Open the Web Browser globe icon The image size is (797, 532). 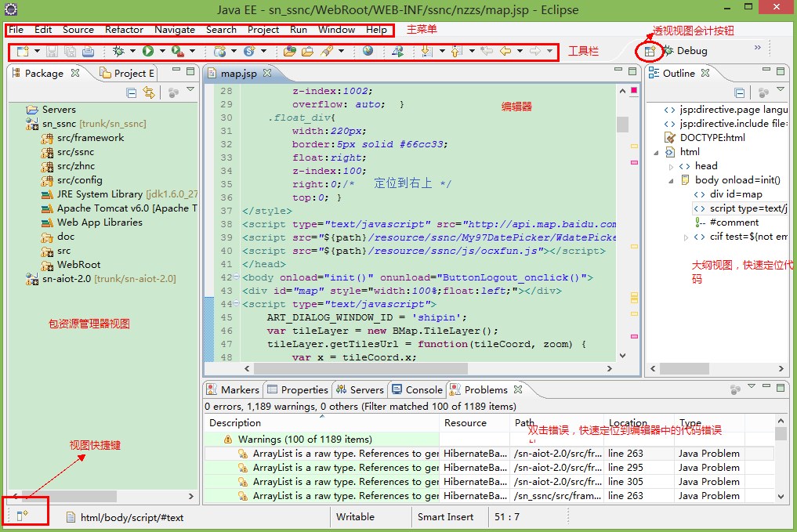(x=368, y=51)
